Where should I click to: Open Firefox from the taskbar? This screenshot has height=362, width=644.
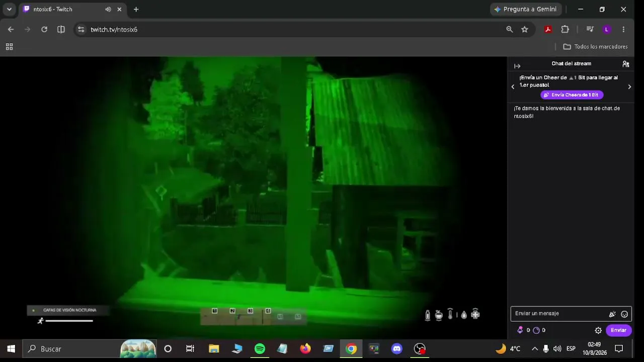tap(305, 348)
